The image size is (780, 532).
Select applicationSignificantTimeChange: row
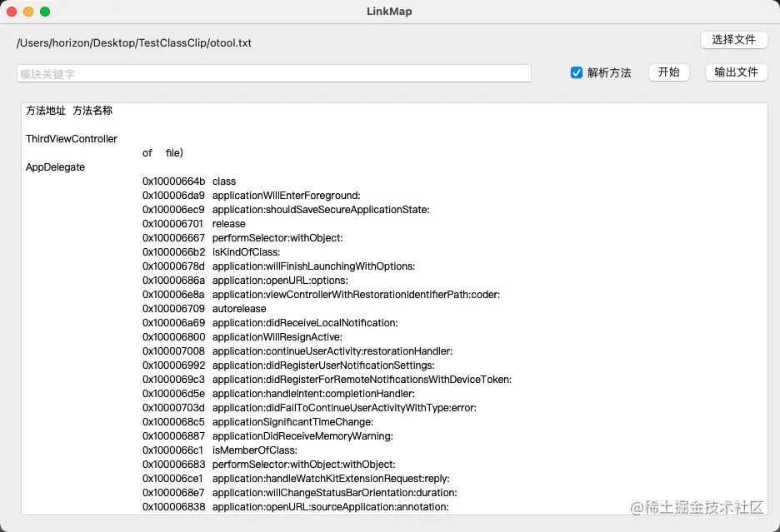click(x=258, y=422)
